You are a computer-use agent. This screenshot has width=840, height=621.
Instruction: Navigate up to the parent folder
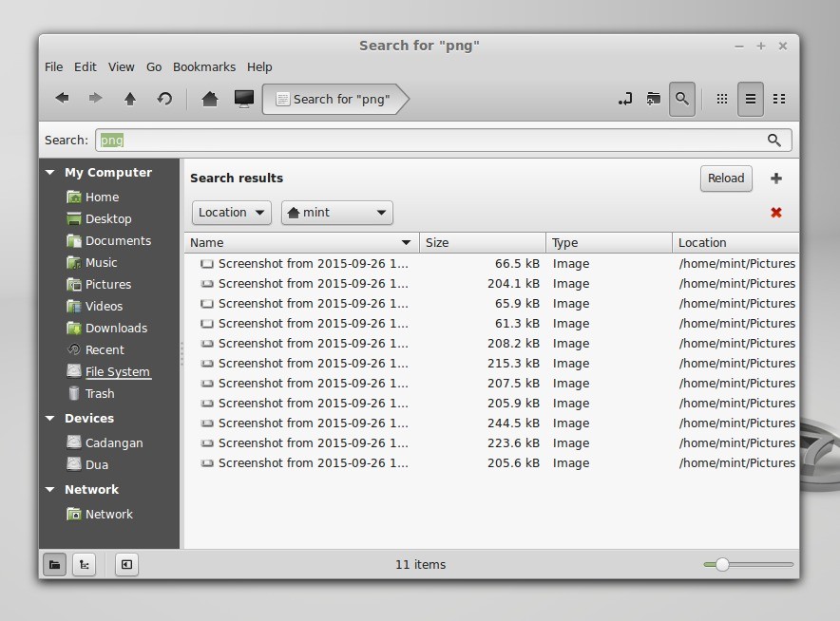(x=130, y=99)
